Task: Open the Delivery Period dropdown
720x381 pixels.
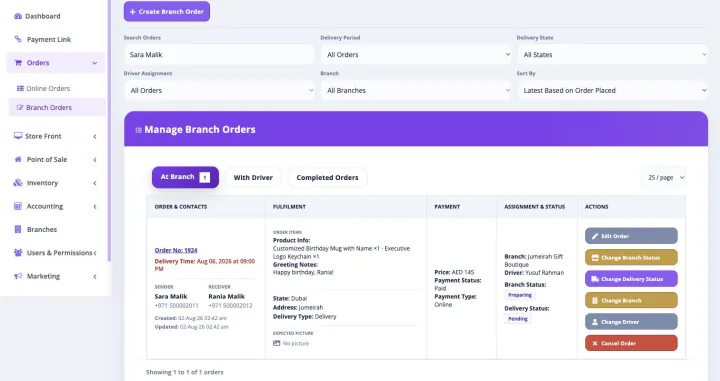Action: click(416, 55)
